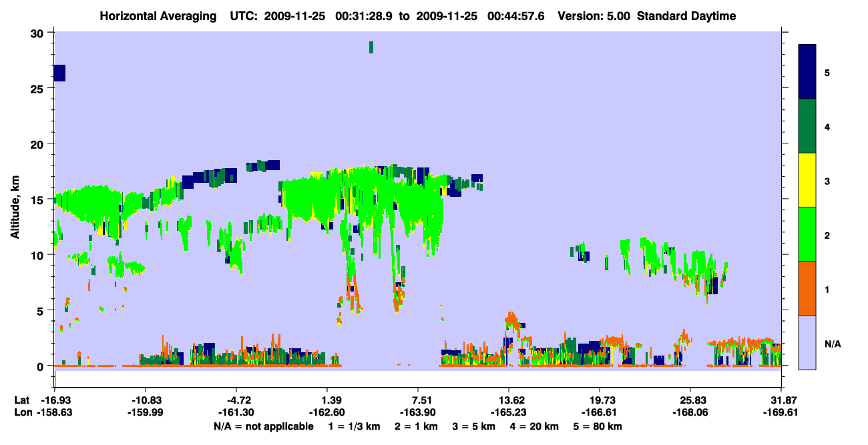This screenshot has height=445, width=868.
Task: Click the y-axis tick label 25
Action: tap(38, 88)
